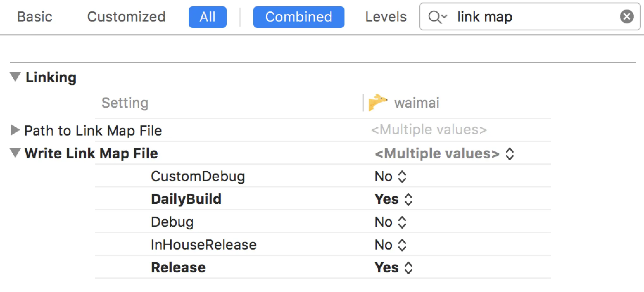Select the DailyBuild configuration row
This screenshot has width=644, height=292.
pyautogui.click(x=186, y=199)
